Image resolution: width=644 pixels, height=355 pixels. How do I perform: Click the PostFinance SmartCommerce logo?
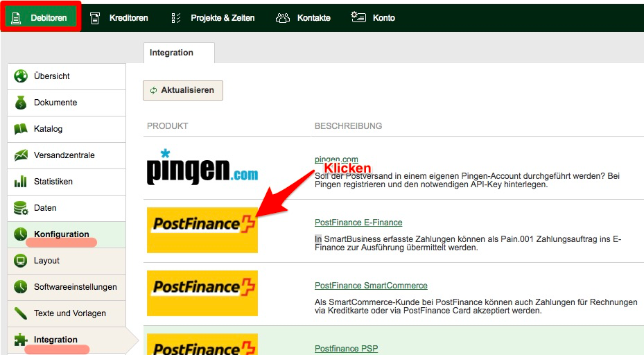202,293
